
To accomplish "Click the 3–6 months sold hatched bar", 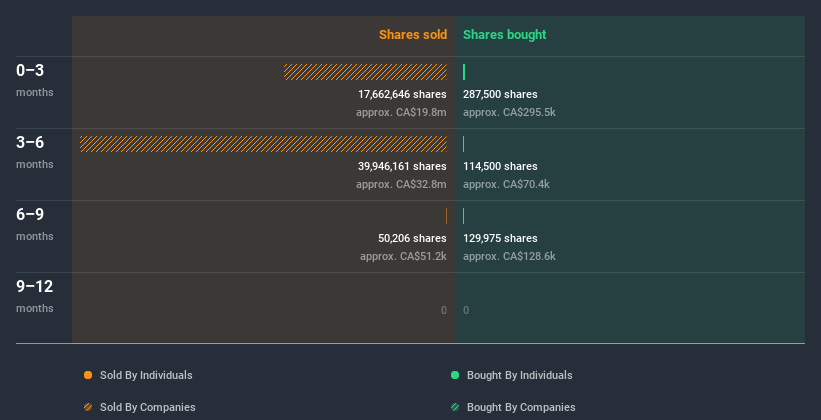I will [263, 144].
